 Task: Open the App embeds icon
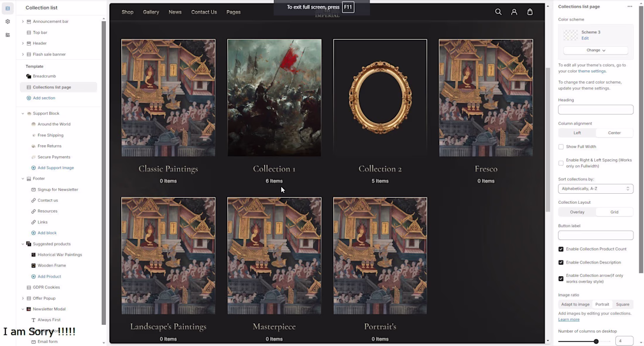click(8, 35)
